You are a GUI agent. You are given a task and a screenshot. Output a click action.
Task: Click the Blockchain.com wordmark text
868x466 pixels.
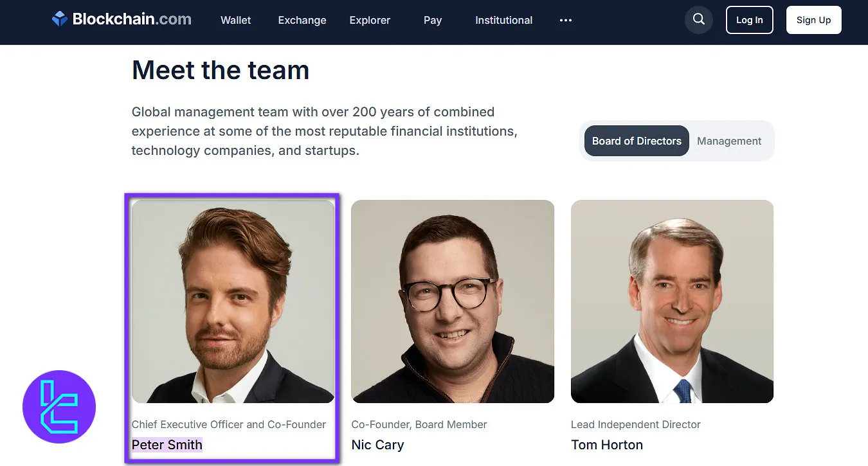(132, 19)
